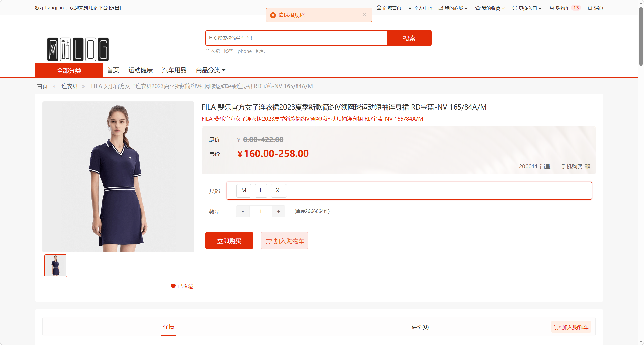This screenshot has height=345, width=644.
Task: Click the main product dress image
Action: point(118,177)
